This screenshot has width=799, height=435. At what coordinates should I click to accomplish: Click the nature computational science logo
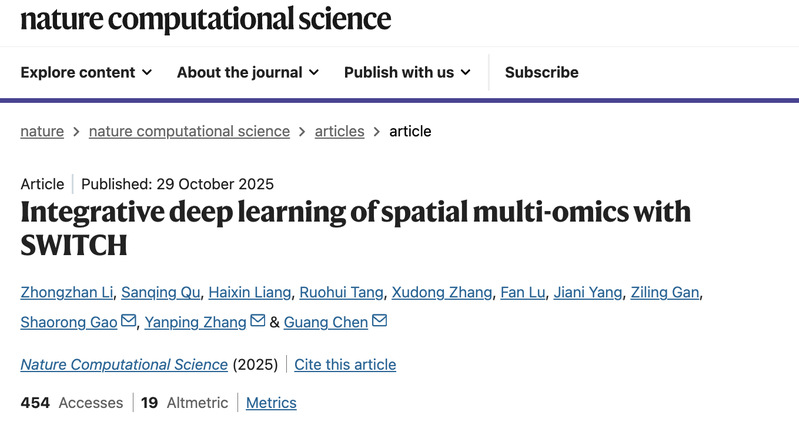[205, 18]
